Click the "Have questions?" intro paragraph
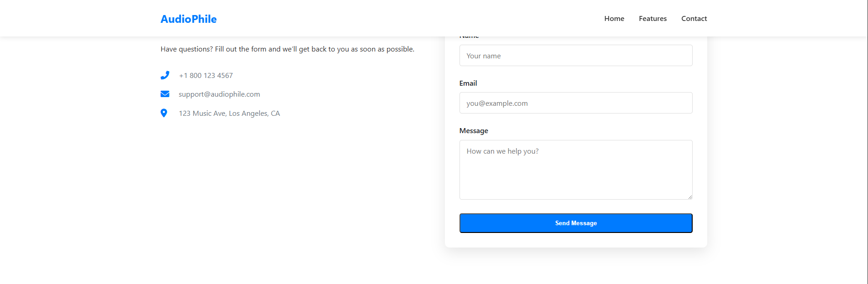The height and width of the screenshot is (284, 868). [x=287, y=49]
